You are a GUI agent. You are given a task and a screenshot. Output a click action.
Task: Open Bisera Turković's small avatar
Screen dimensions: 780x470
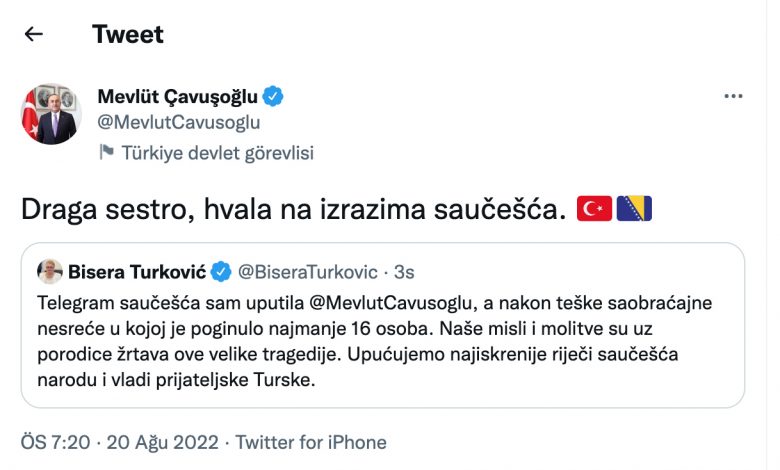coord(50,271)
